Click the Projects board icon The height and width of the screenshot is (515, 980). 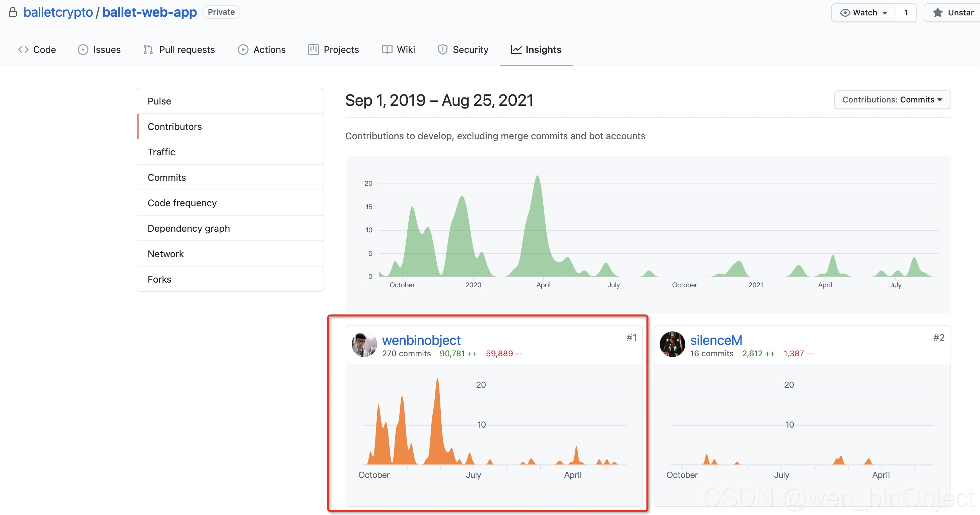point(313,50)
